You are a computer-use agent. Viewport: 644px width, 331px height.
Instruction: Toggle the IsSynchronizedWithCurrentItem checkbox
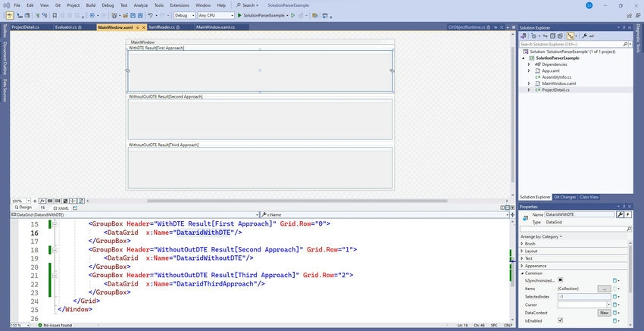(x=560, y=280)
